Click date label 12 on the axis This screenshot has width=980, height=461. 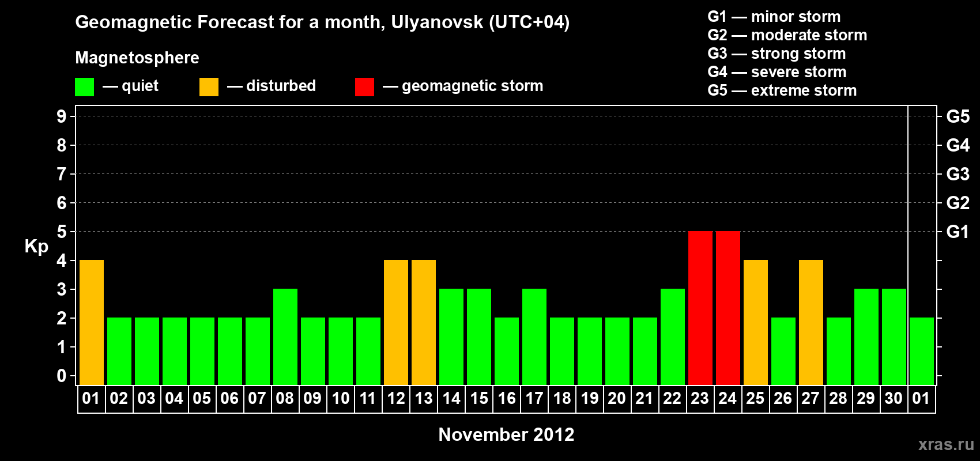[x=395, y=399]
